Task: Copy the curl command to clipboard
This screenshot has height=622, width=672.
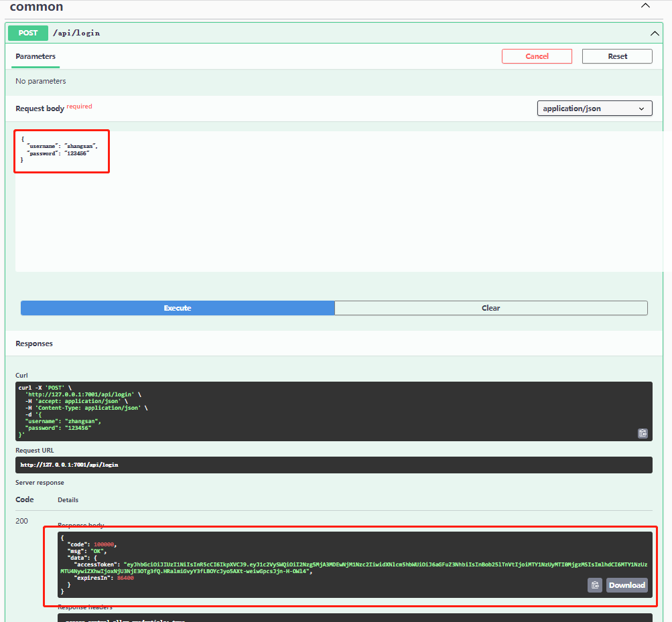Action: pos(643,433)
